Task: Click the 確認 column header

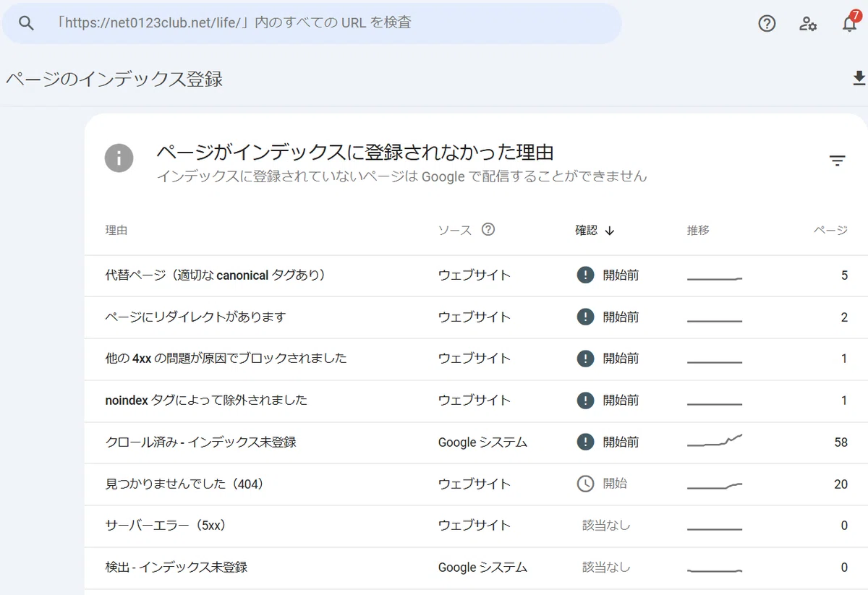Action: [x=587, y=231]
